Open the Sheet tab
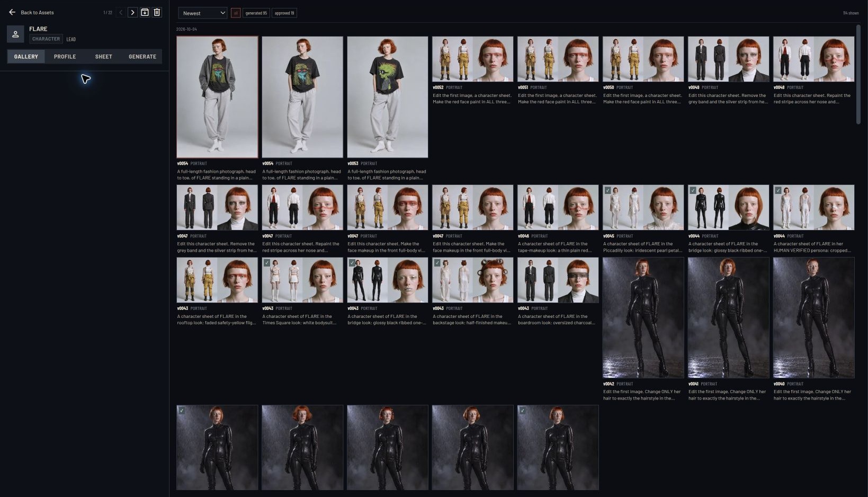Image resolution: width=868 pixels, height=497 pixels. pyautogui.click(x=103, y=57)
